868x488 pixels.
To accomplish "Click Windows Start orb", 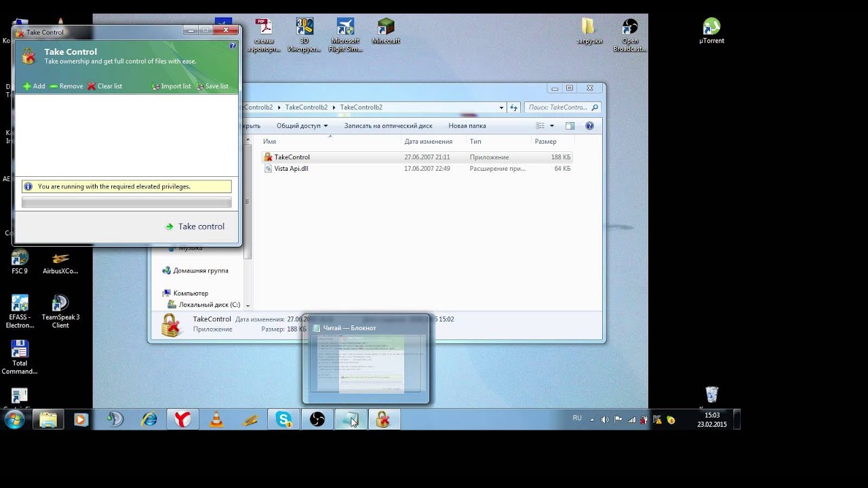I will 14,420.
